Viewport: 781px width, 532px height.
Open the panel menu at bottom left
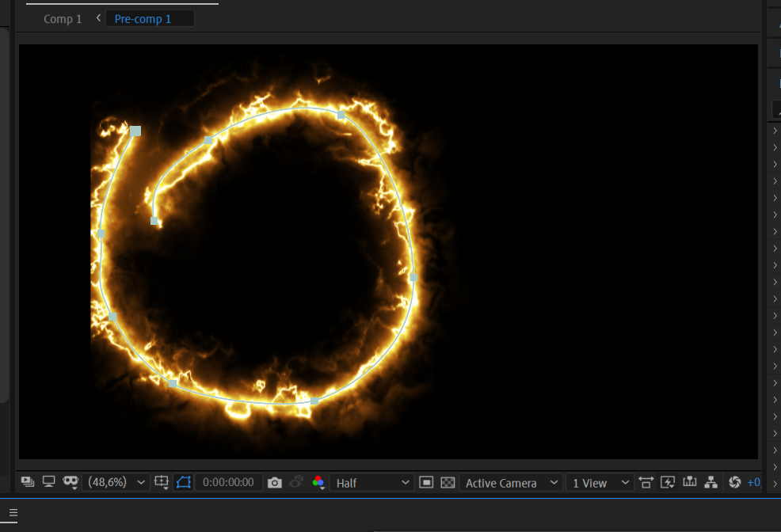13,513
